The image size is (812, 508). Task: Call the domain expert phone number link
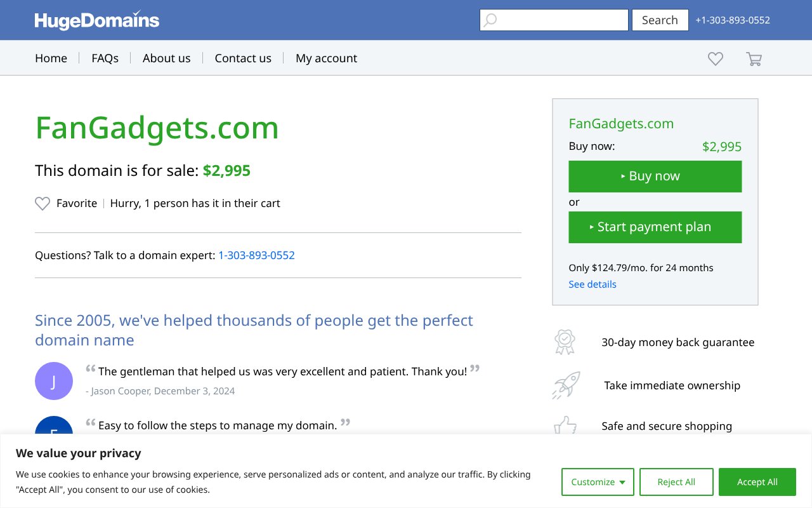click(256, 255)
